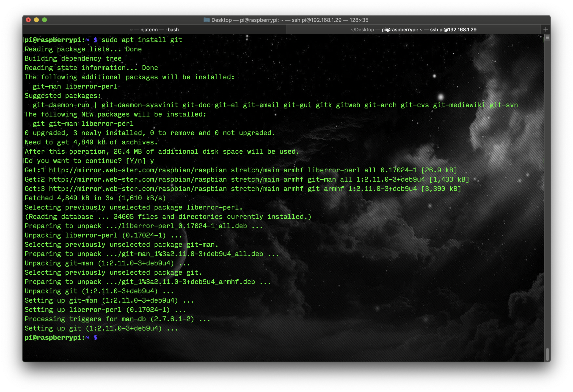This screenshot has width=573, height=392.
Task: Click the Get:1 mirror.web-ster.com URL
Action: click(138, 170)
